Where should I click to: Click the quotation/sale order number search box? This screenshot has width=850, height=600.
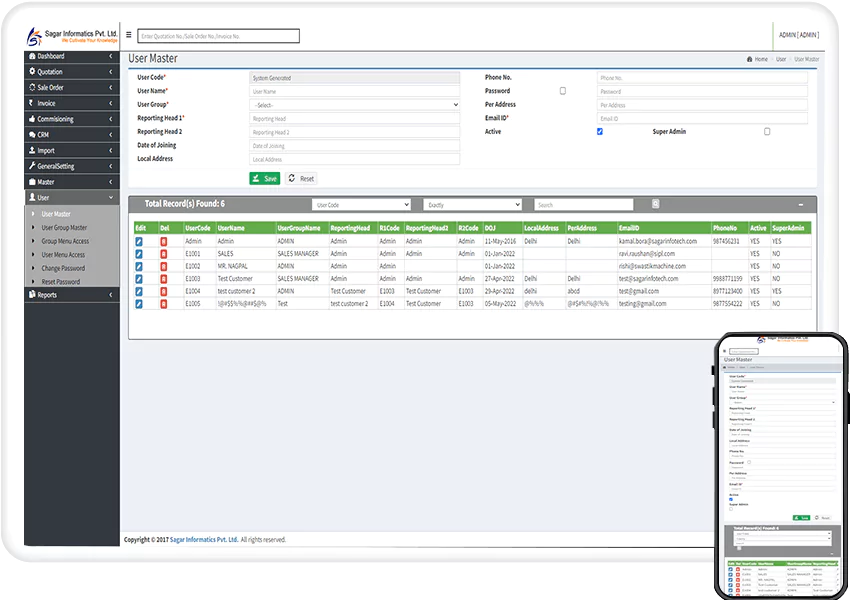218,36
